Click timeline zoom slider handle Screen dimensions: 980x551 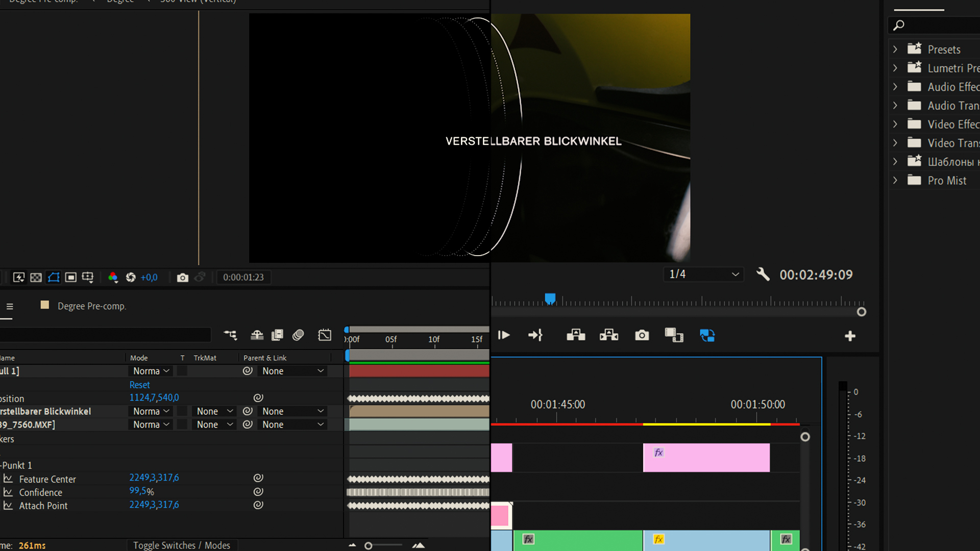pos(368,546)
